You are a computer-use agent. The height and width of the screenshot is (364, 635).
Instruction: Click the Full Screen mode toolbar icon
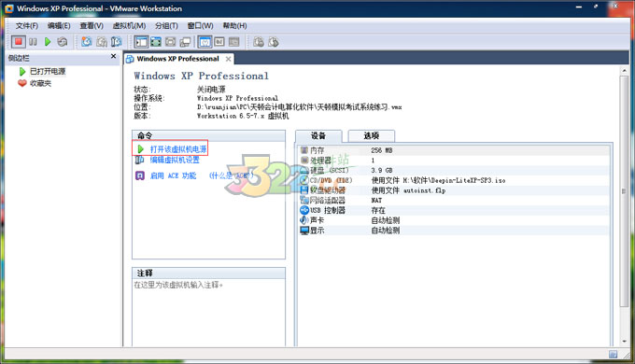pos(171,42)
